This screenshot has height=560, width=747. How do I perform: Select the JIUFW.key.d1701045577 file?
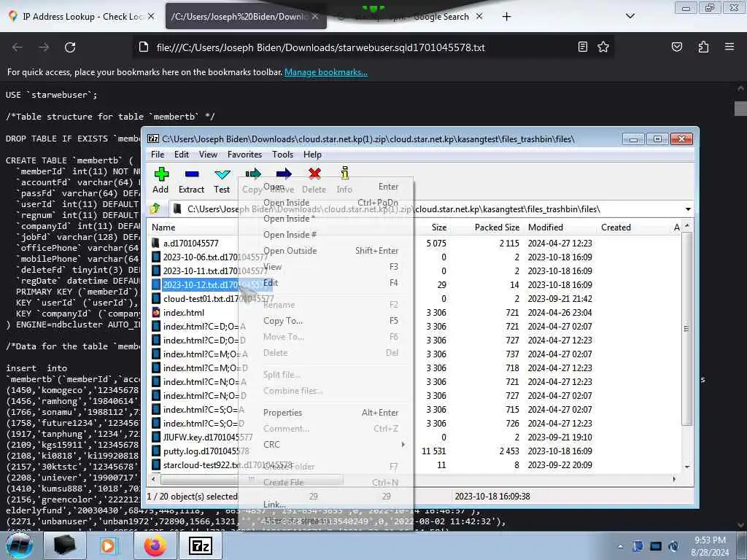point(208,437)
